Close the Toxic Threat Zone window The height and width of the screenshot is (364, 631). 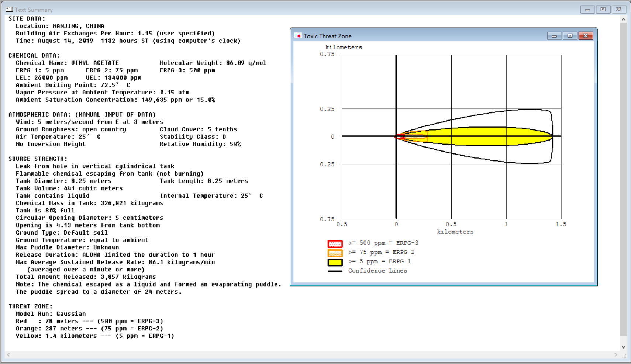[x=586, y=36]
